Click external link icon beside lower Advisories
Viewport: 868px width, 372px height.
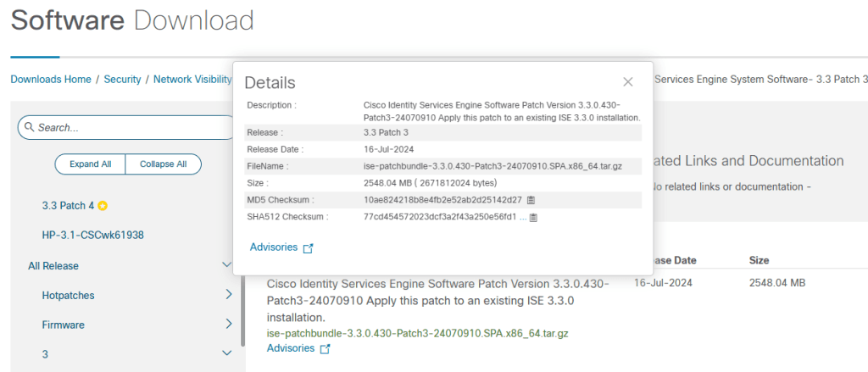325,349
